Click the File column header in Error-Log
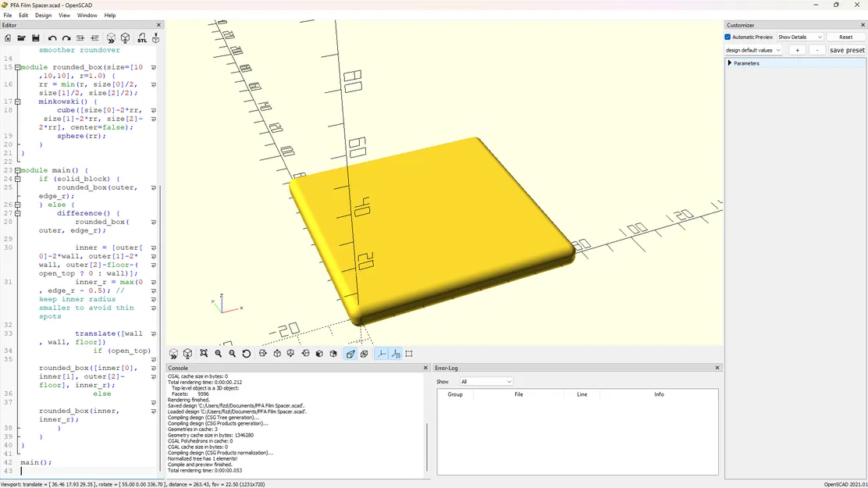868x488 pixels. [x=519, y=394]
